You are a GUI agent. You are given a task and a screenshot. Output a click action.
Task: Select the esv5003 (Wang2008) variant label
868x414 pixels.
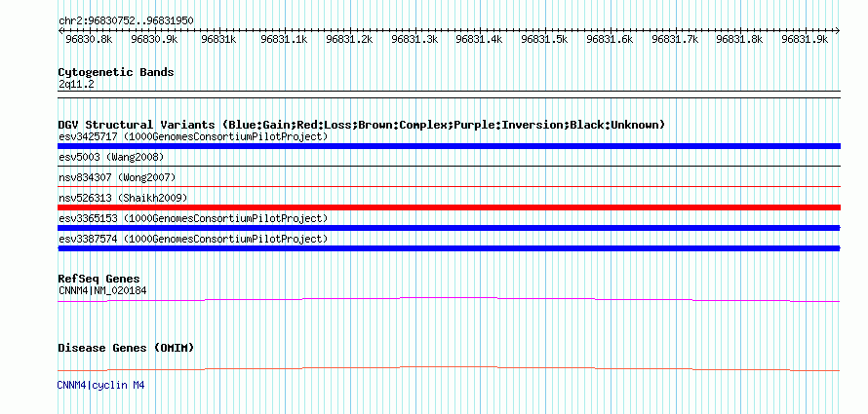(x=111, y=157)
